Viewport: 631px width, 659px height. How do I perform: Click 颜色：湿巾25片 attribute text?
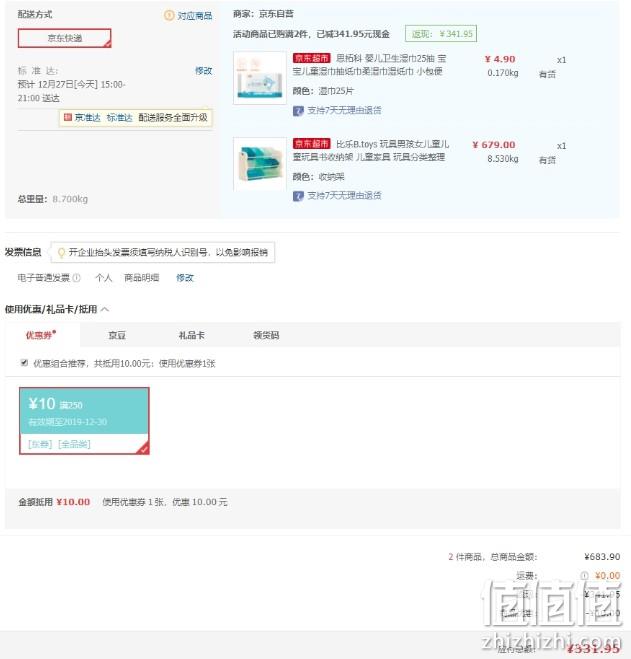(x=323, y=91)
